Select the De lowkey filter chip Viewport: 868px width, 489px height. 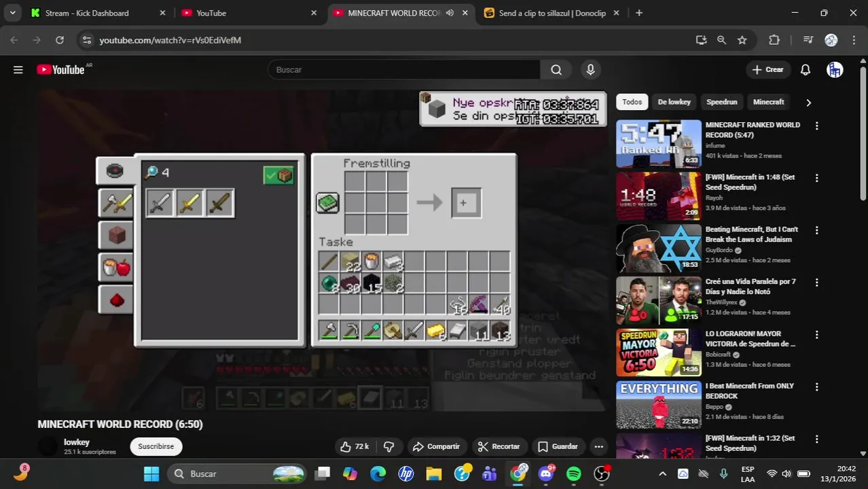coord(674,102)
